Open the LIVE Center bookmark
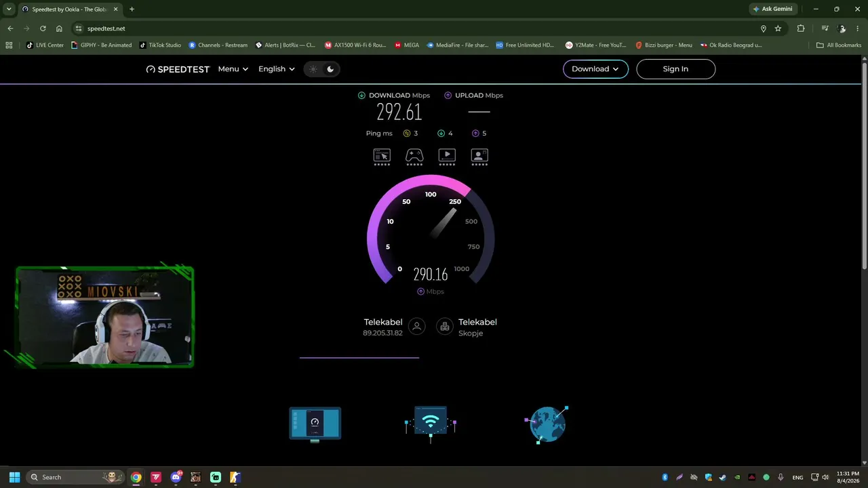This screenshot has height=488, width=868. coord(45,45)
